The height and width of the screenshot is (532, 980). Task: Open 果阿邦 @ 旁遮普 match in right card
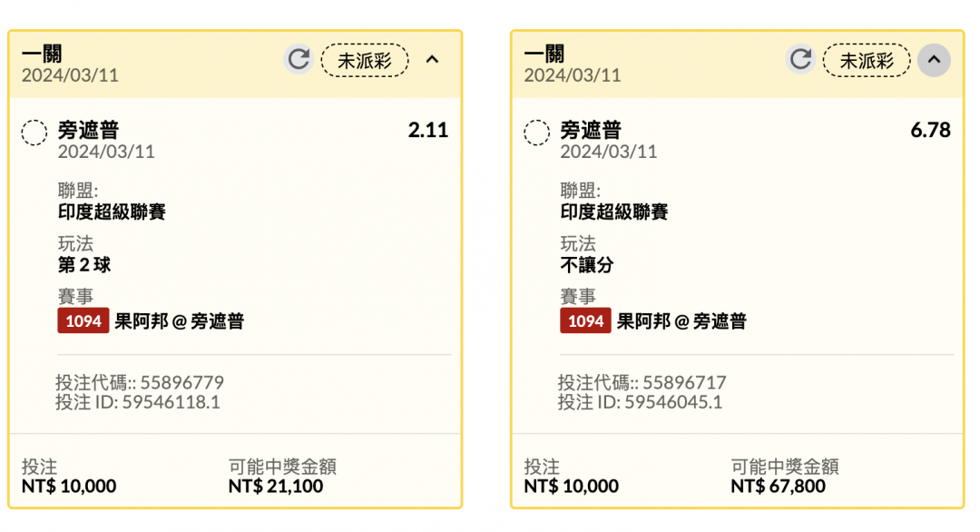coord(681,321)
